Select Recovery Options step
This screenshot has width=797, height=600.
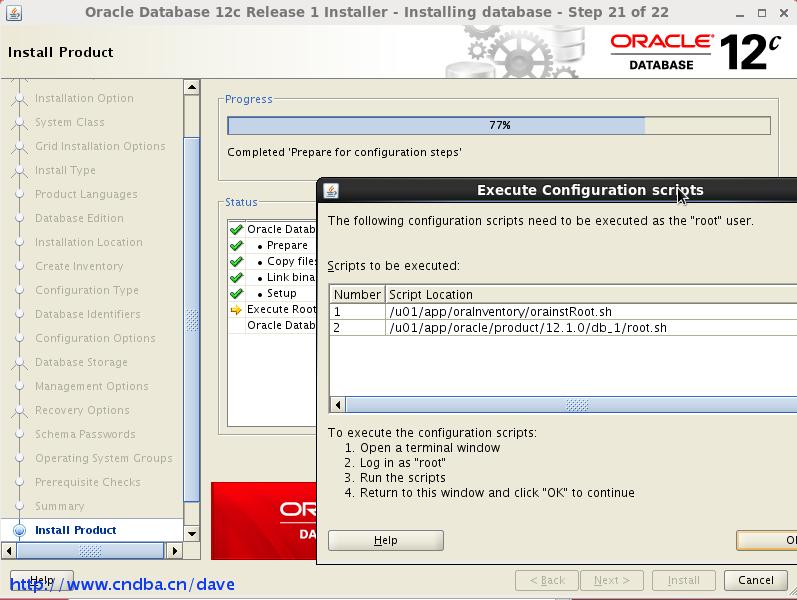click(82, 410)
